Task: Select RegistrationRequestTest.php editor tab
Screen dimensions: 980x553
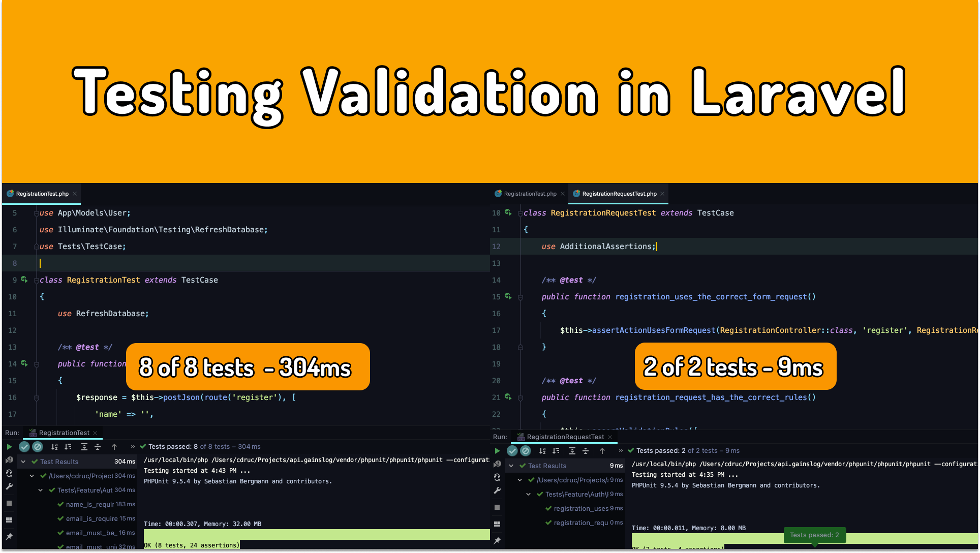Action: (619, 194)
